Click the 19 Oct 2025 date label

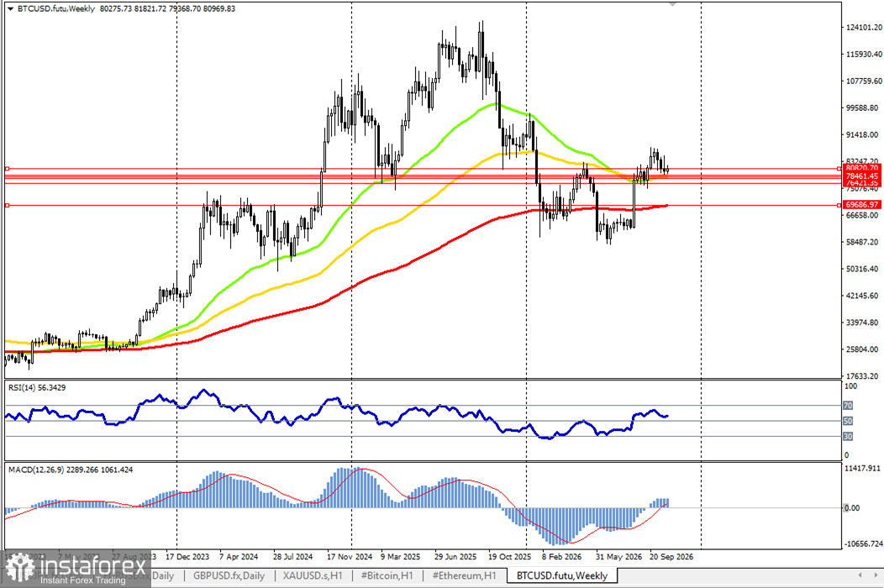coord(510,556)
